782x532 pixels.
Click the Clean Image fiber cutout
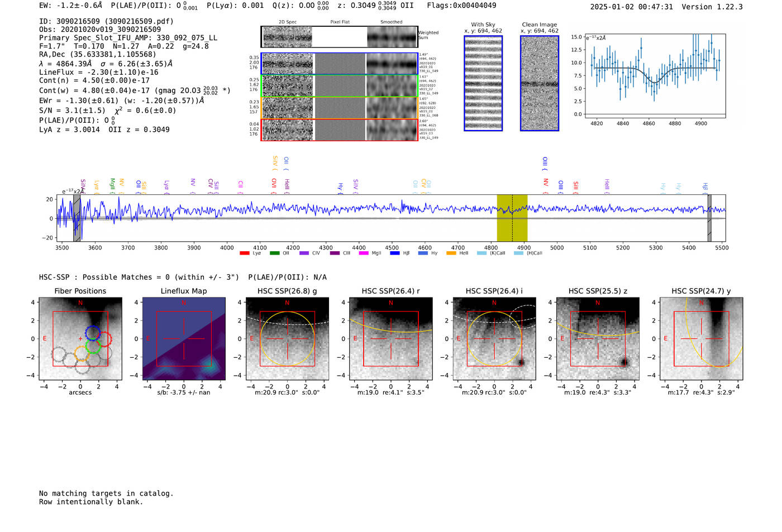(x=540, y=83)
